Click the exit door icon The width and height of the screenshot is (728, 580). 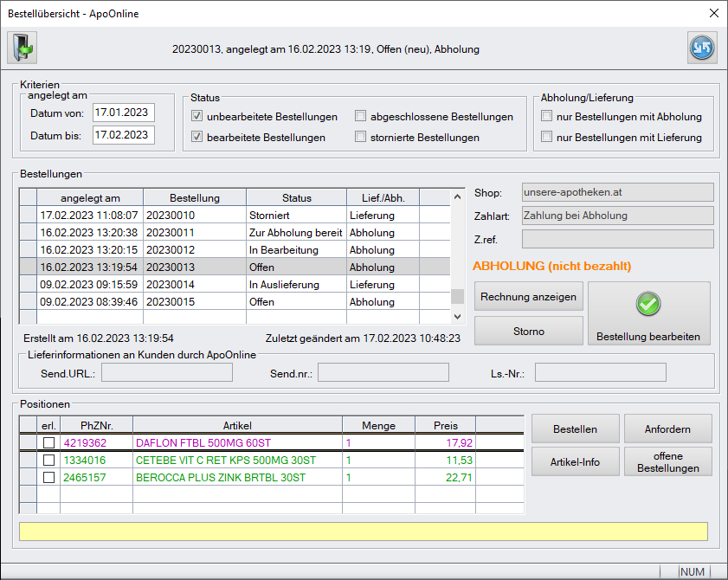23,48
